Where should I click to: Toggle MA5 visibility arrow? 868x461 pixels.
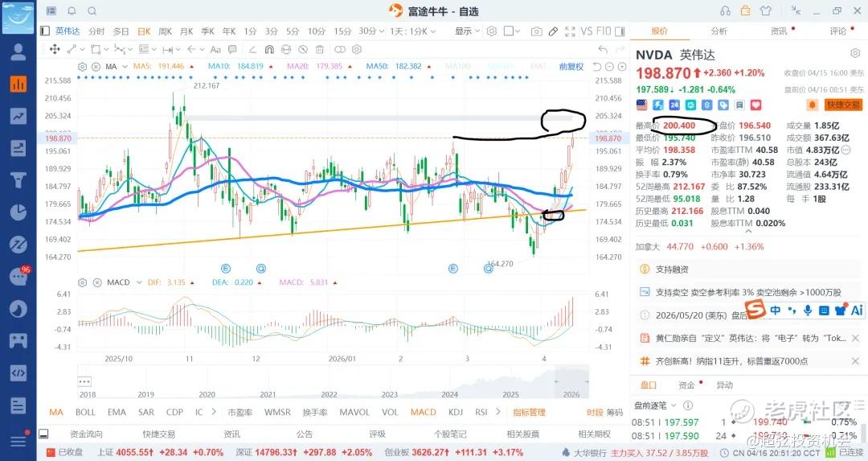[191, 67]
